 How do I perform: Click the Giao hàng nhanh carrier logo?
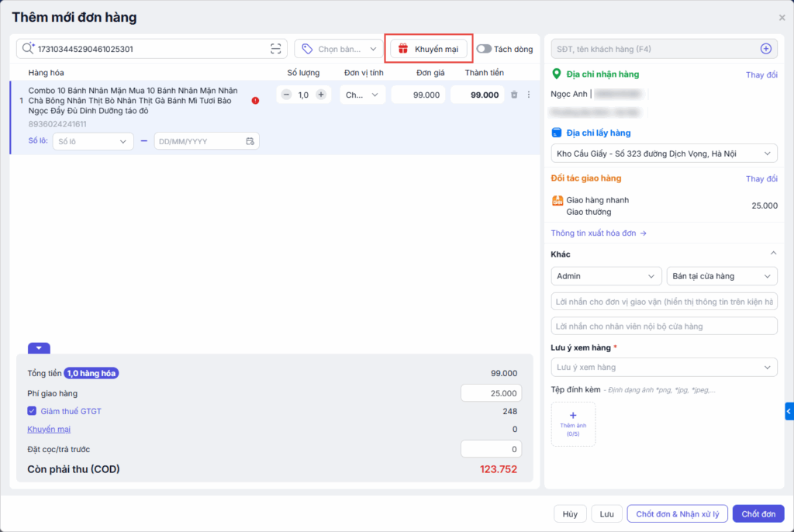click(558, 201)
